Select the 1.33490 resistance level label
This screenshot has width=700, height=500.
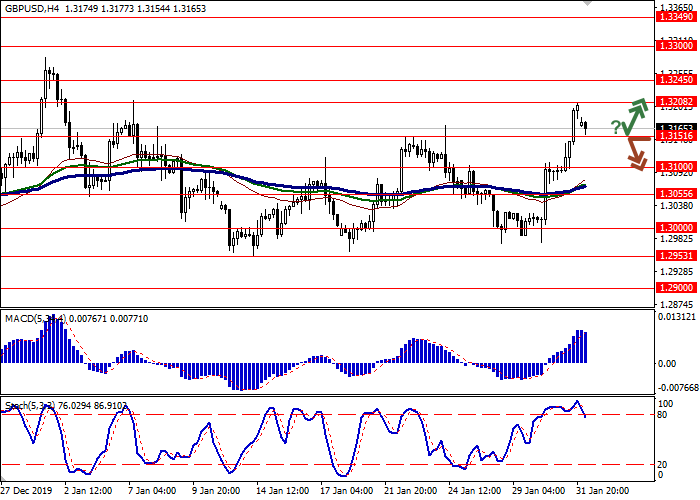coord(675,17)
